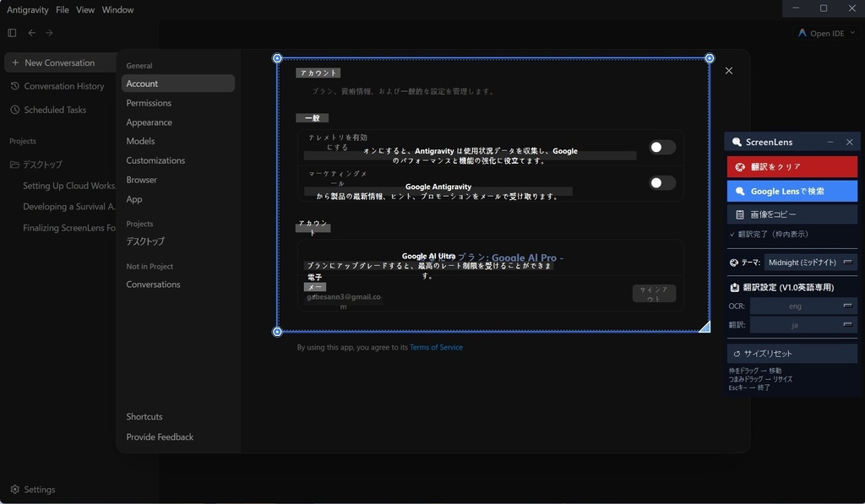Open the Developing a Survival A conversation

[69, 207]
